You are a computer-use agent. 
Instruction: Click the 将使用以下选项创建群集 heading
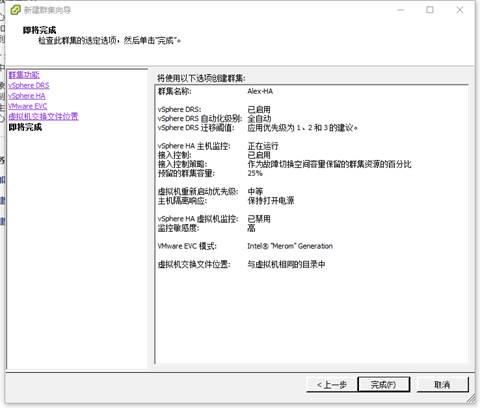pos(201,79)
